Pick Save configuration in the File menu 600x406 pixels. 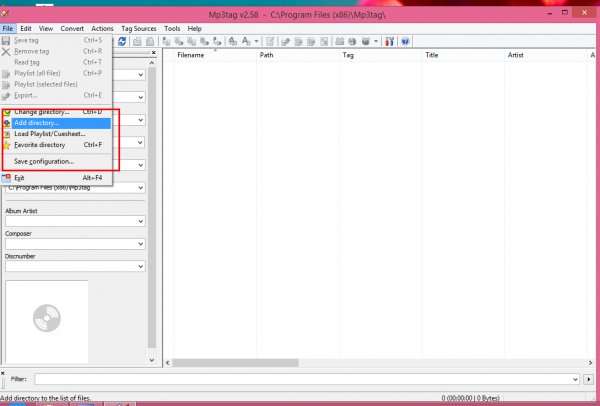pos(43,161)
